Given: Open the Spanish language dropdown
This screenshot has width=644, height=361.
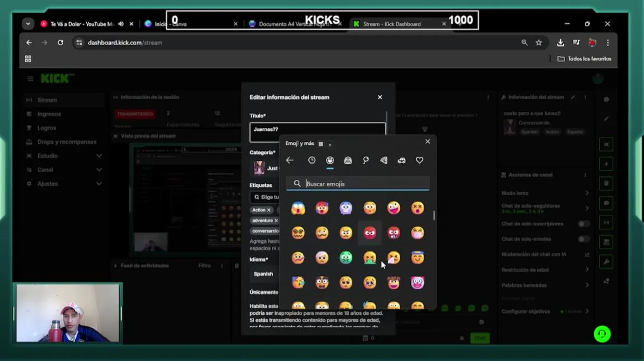Looking at the screenshot, I should click(264, 274).
